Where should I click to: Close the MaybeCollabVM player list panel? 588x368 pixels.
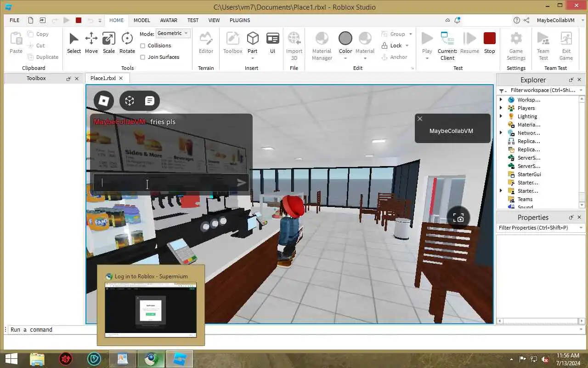(419, 119)
